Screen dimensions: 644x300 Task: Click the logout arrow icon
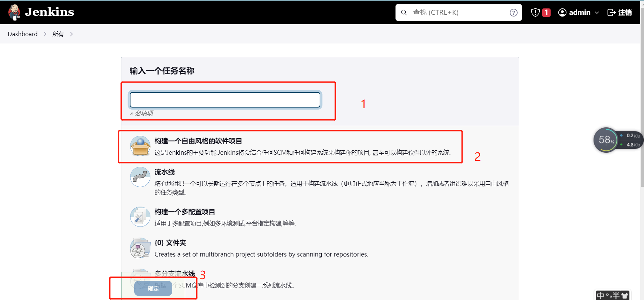pyautogui.click(x=611, y=12)
